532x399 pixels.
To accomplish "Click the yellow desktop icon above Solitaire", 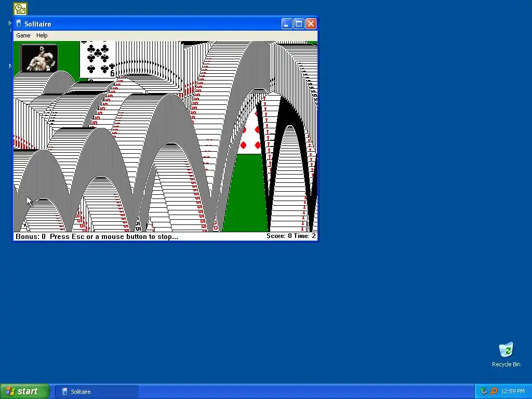I will pos(20,9).
